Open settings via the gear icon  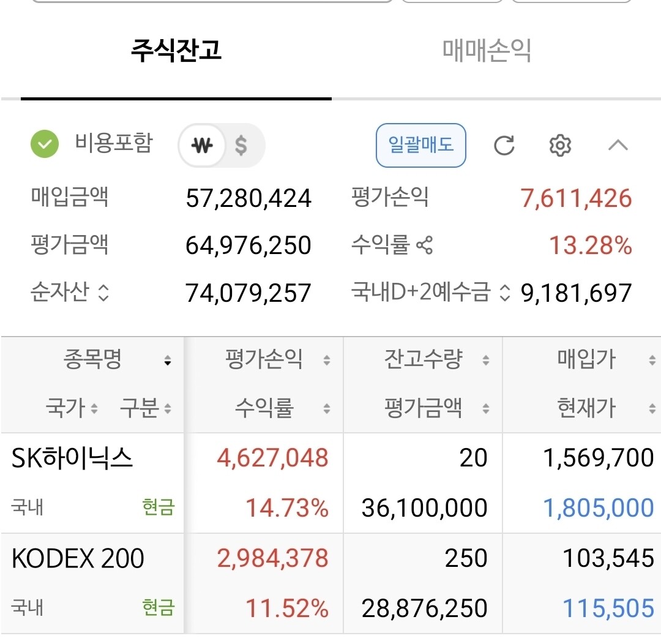(x=560, y=146)
